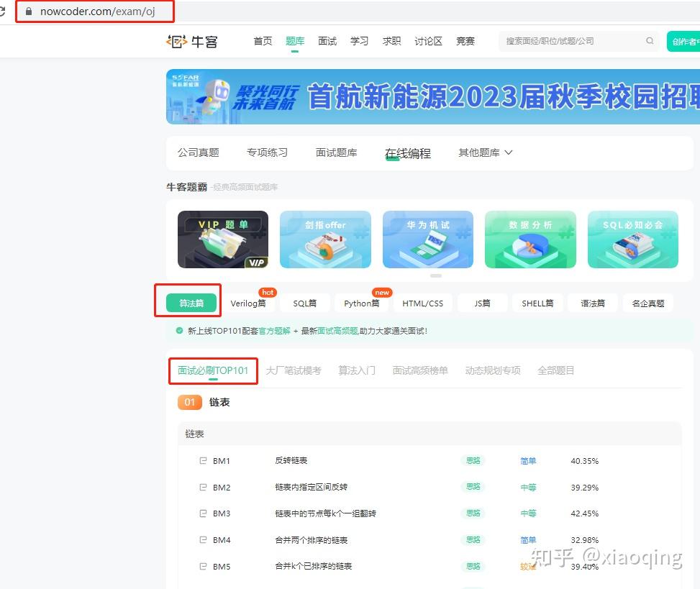The height and width of the screenshot is (589, 700).
Task: Click the icon beside BM4
Action: click(203, 540)
